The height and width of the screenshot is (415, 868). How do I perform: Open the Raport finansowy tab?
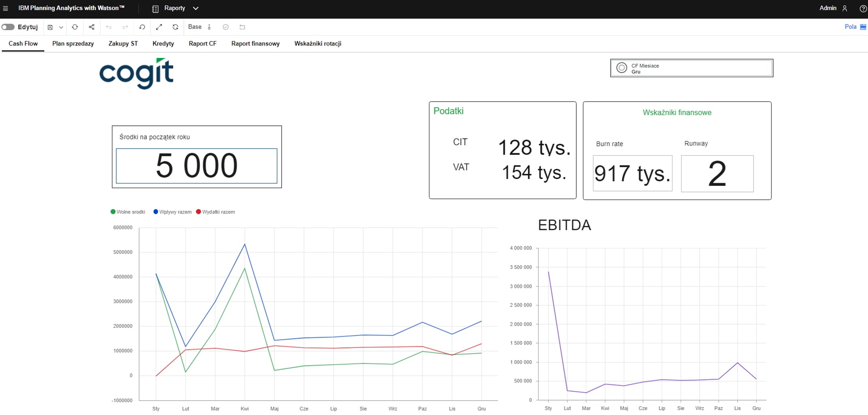coord(256,43)
